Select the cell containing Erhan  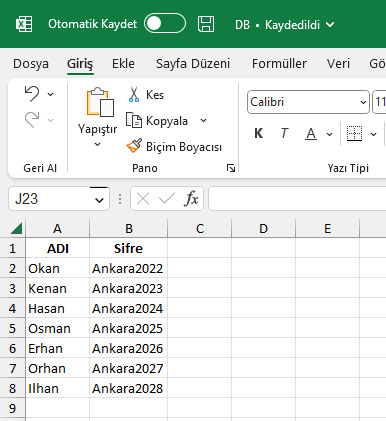(x=58, y=348)
